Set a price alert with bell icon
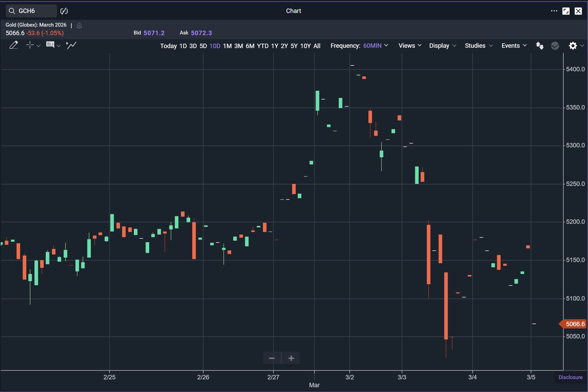This screenshot has height=392, width=588. click(x=79, y=26)
